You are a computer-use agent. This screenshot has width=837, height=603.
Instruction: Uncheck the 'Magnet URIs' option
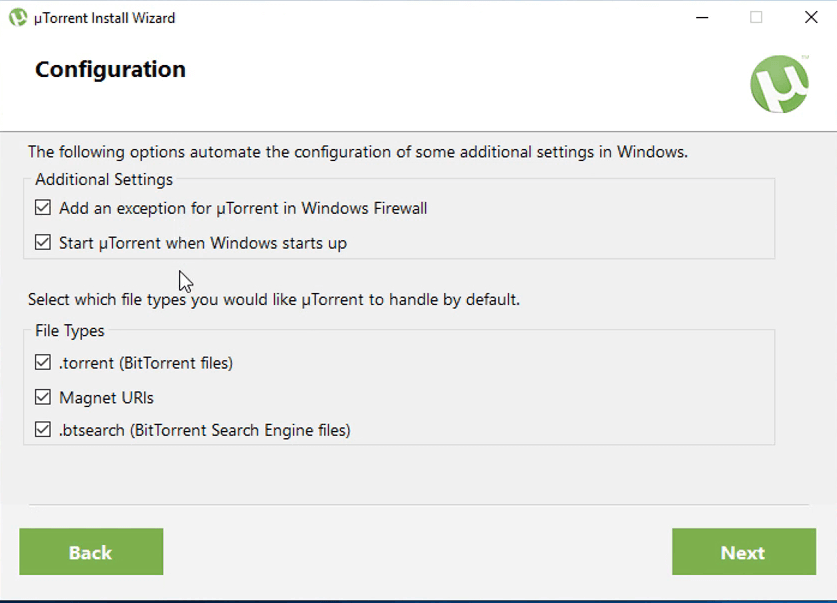pyautogui.click(x=41, y=397)
